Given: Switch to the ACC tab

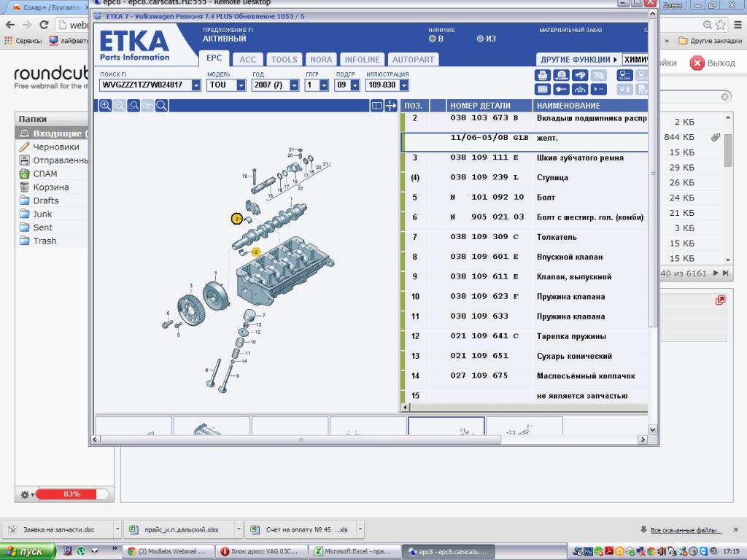Looking at the screenshot, I should pos(248,60).
